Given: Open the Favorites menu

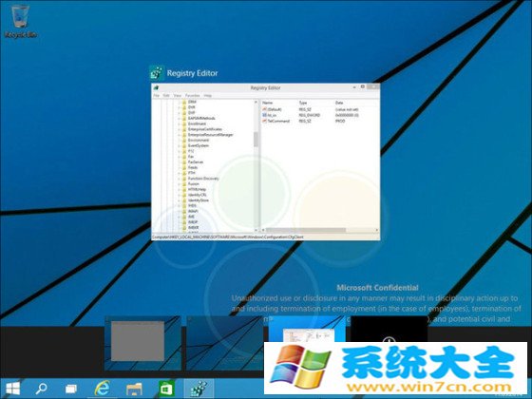Looking at the screenshot, I should point(192,96).
